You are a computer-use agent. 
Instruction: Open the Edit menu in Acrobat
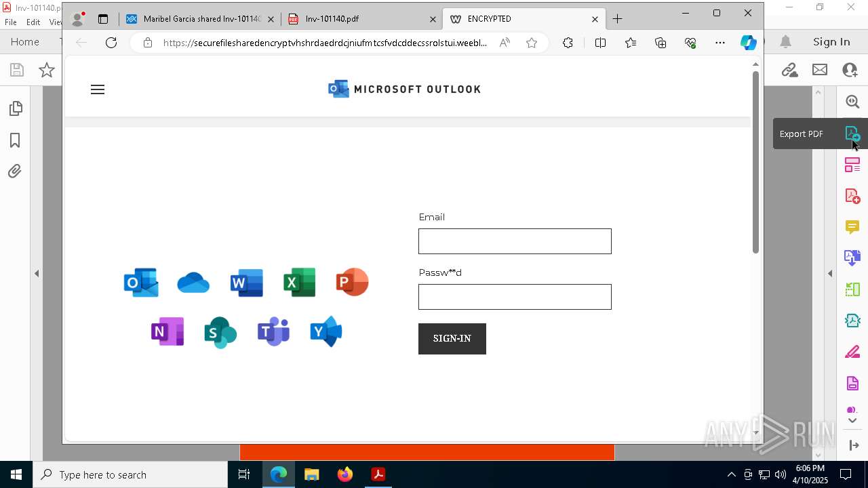tap(33, 22)
